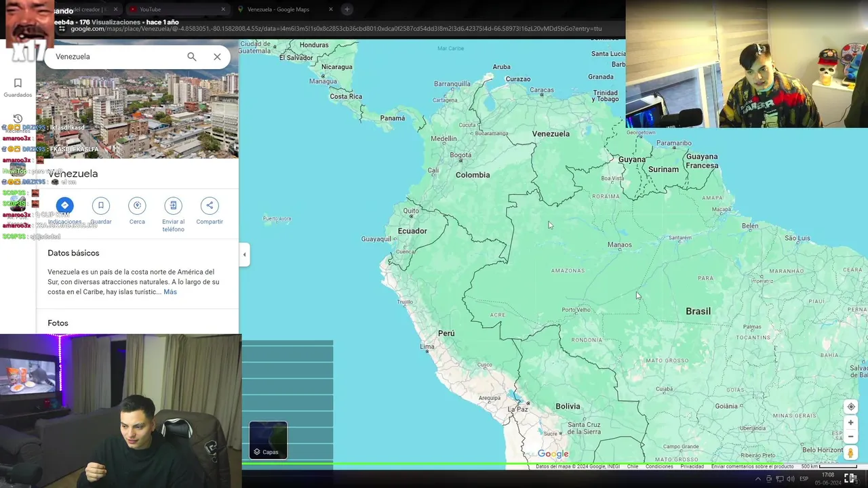Click the Bolivia label on the map
Screen dimensions: 868x488
568,407
